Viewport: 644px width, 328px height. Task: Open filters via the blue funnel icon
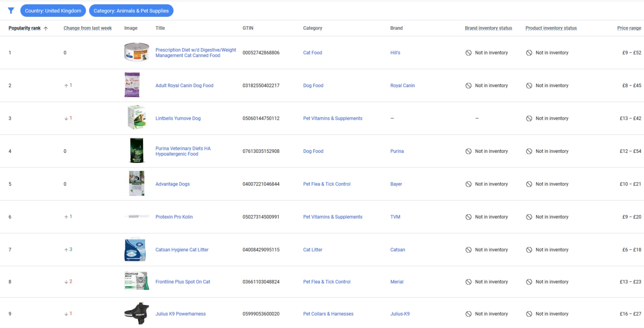(11, 10)
